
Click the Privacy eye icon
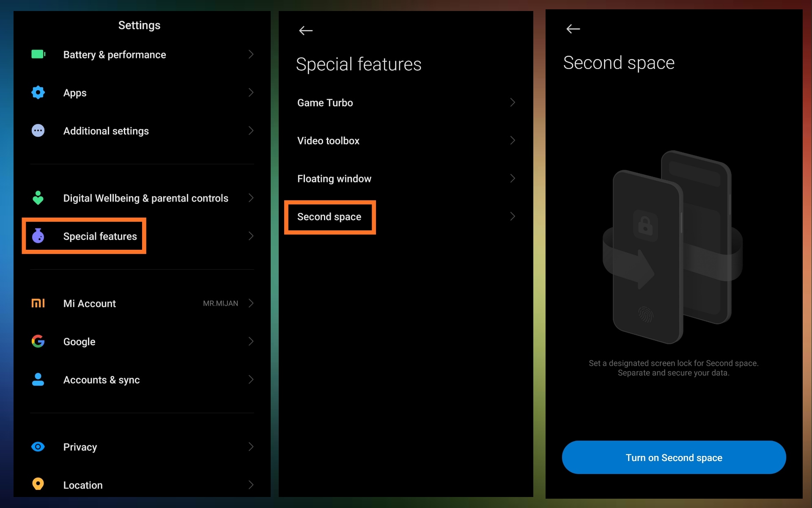(38, 447)
